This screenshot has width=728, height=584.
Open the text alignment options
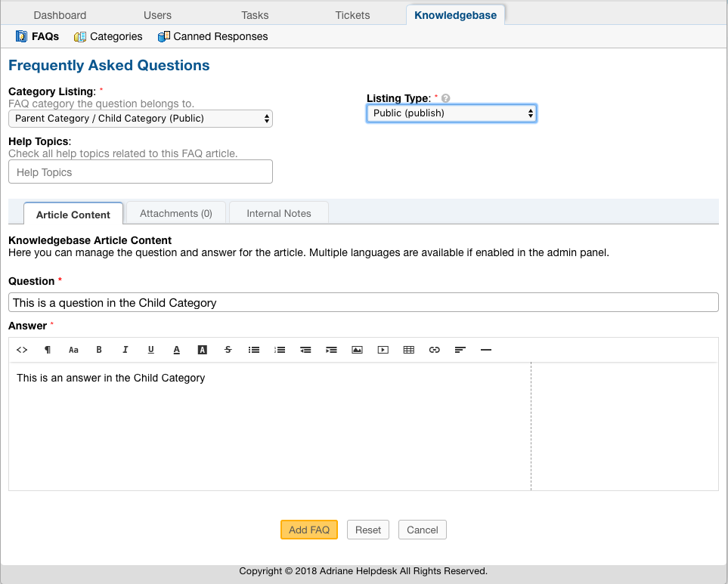[x=460, y=350]
